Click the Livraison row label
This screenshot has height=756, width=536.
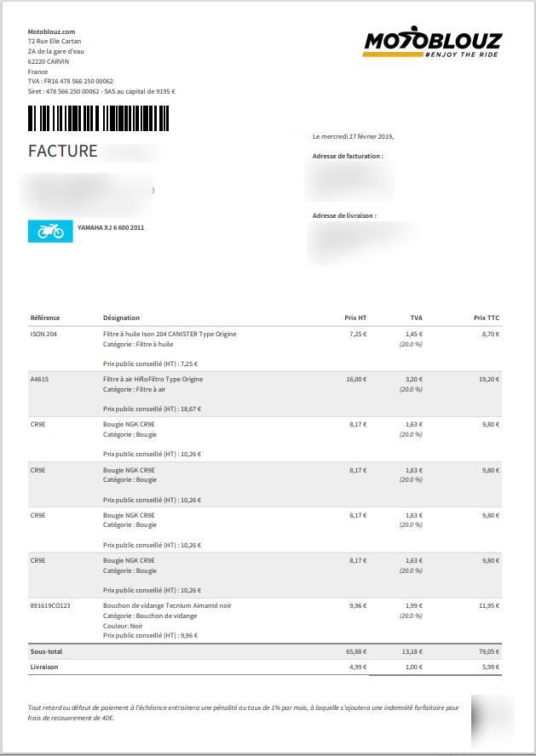(x=44, y=667)
